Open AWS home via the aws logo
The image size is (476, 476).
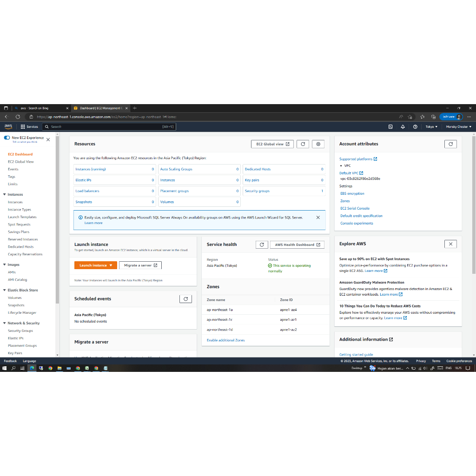[x=8, y=126]
